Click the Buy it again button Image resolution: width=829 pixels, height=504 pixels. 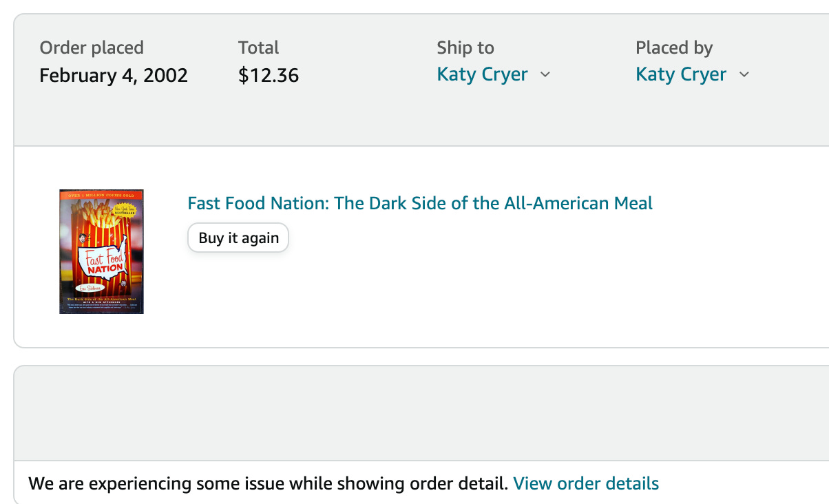[x=238, y=238]
